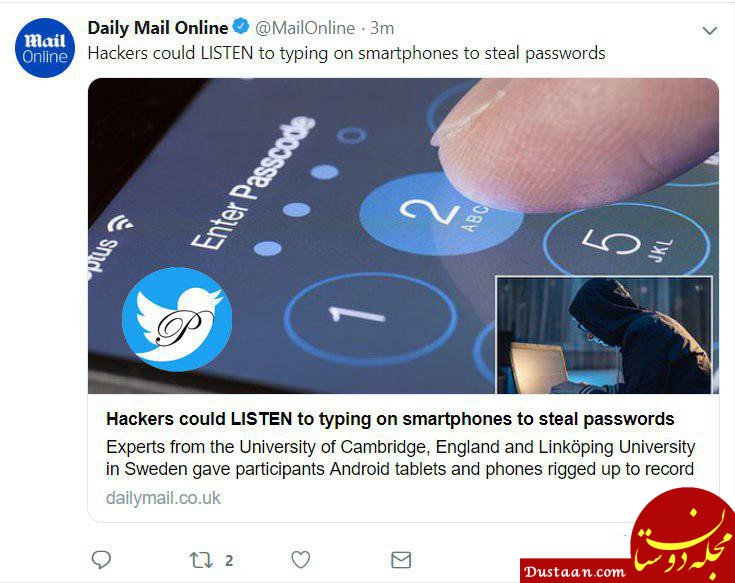Follow the dailymail.co.uk domain link
This screenshot has width=735, height=583.
(x=163, y=498)
